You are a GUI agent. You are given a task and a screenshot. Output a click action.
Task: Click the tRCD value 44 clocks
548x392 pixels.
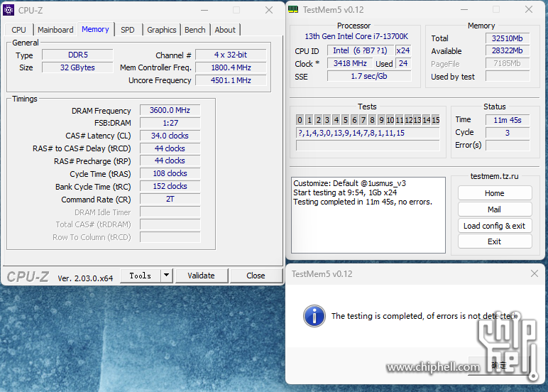click(x=170, y=148)
